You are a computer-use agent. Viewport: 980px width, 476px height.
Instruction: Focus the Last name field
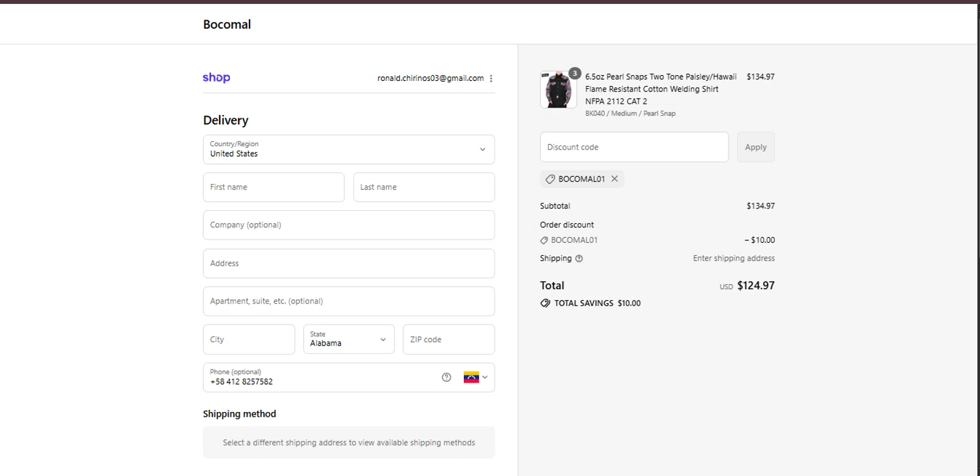(x=424, y=187)
